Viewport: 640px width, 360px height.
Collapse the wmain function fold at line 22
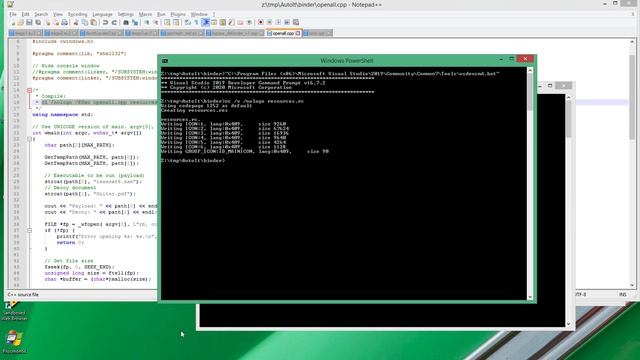(29, 139)
